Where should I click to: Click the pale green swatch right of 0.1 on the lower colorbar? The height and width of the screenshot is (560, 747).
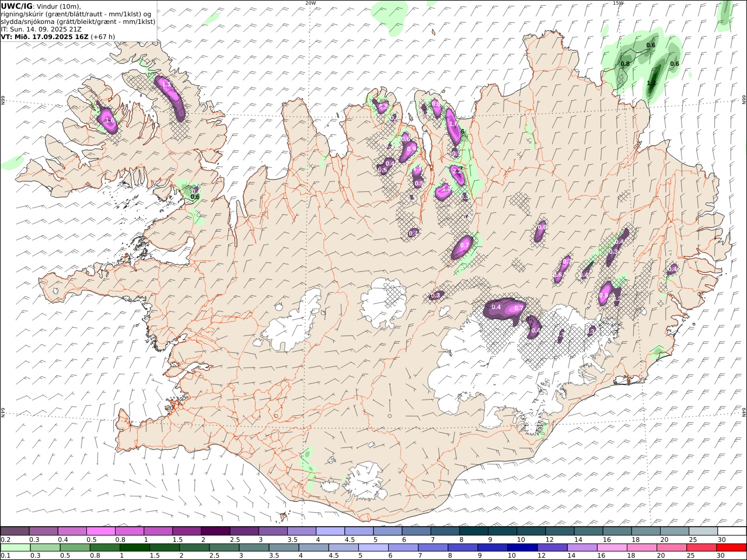tap(16, 548)
